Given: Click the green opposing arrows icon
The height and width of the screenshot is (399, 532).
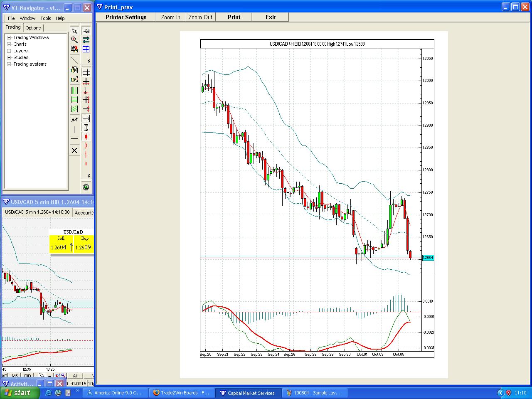Looking at the screenshot, I should pyautogui.click(x=86, y=40).
